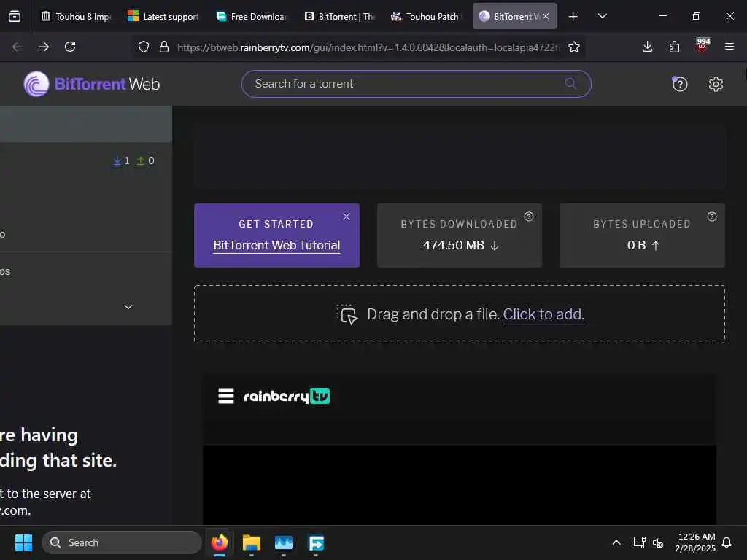Image resolution: width=747 pixels, height=560 pixels.
Task: Click the upload count indicator in sidebar
Action: 146,161
